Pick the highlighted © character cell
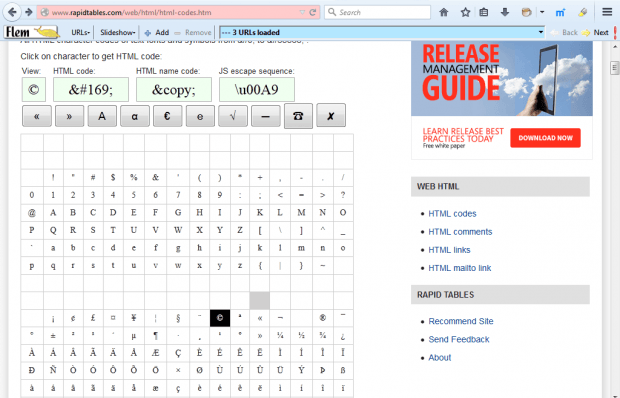The width and height of the screenshot is (620, 398). pos(220,318)
